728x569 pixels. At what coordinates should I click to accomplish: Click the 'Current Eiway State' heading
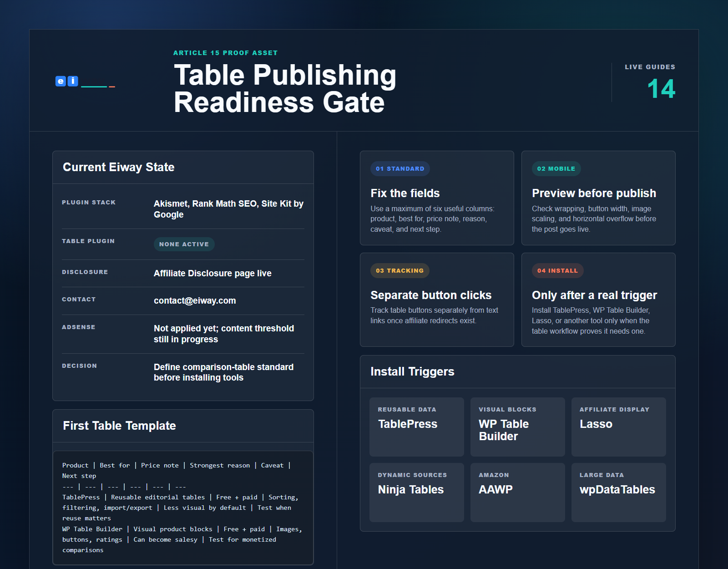coord(119,167)
